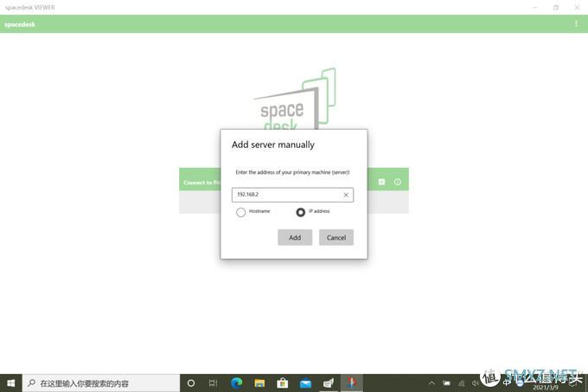Click the Add button in the dialog
Screen dimensions: 588x392
pyautogui.click(x=295, y=237)
